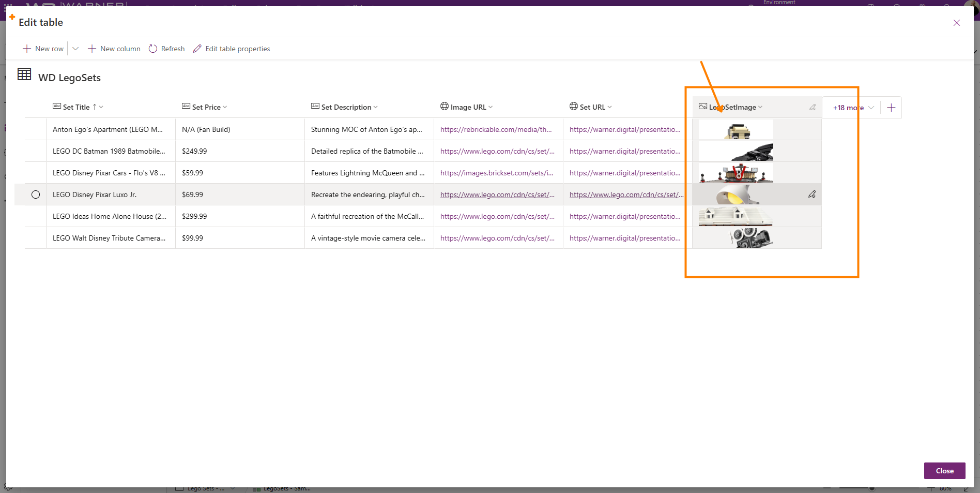The height and width of the screenshot is (493, 980).
Task: Select price cell '$249.99'
Action: point(240,151)
